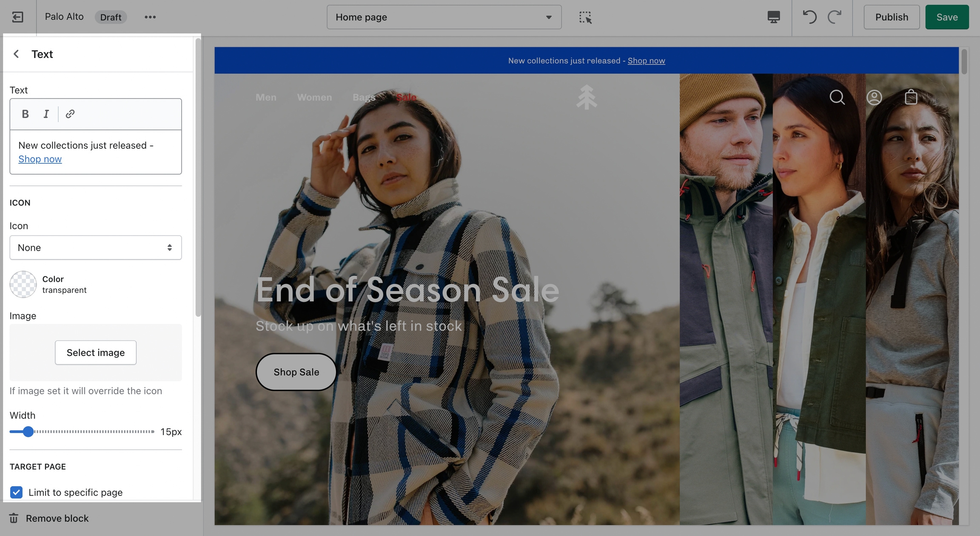Image resolution: width=980 pixels, height=536 pixels.
Task: Open the three-dots more actions menu
Action: point(150,17)
